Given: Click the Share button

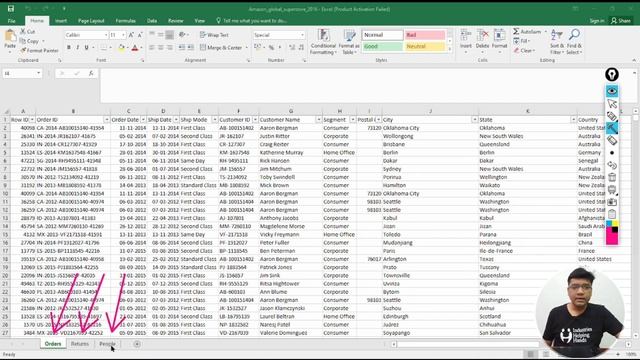Looking at the screenshot, I should point(620,21).
